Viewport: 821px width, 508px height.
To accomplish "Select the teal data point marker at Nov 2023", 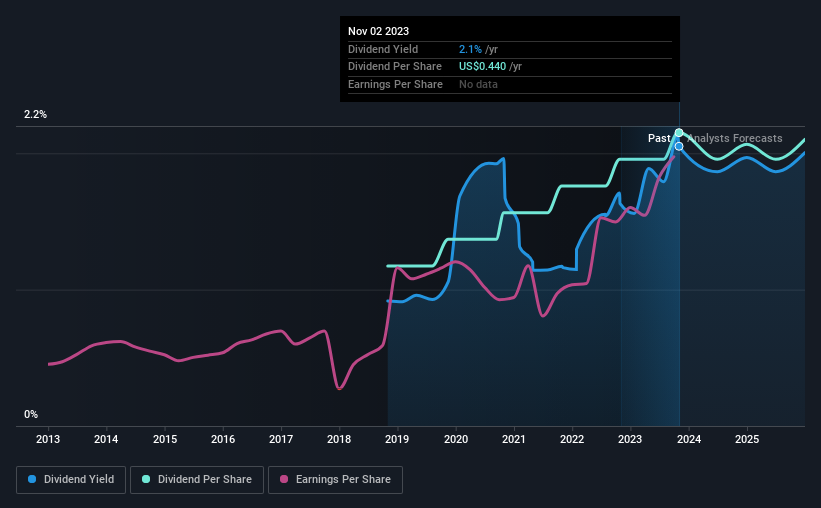I will (x=679, y=132).
